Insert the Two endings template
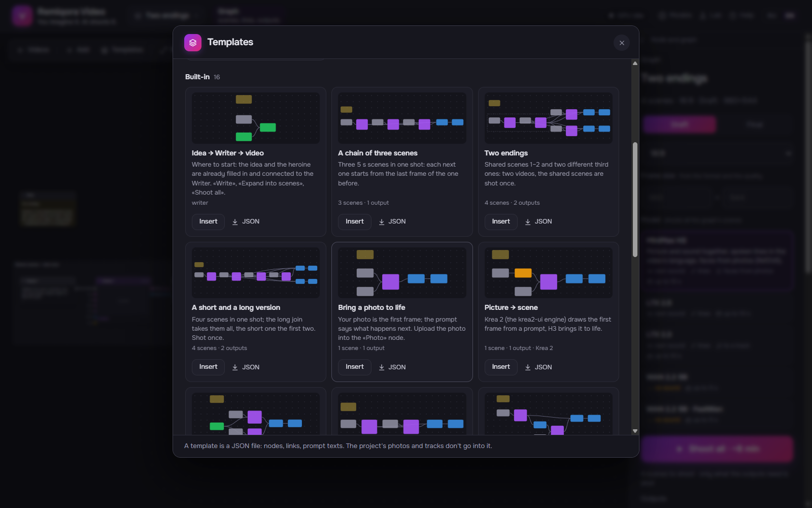Image resolution: width=812 pixels, height=508 pixels. [501, 221]
